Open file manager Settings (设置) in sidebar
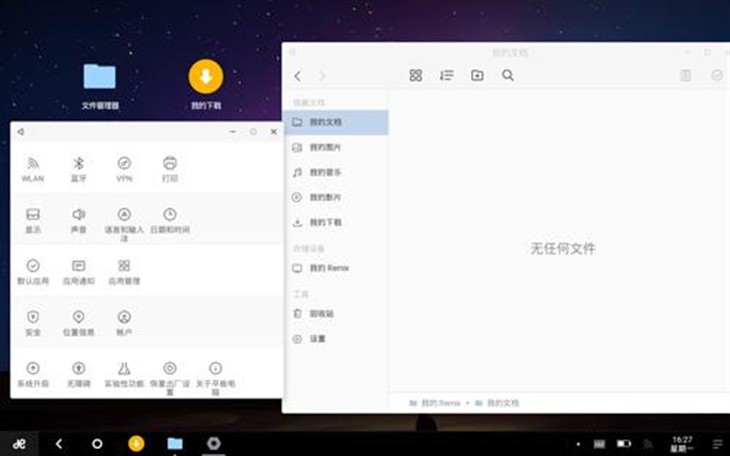This screenshot has height=456, width=730. 335,339
